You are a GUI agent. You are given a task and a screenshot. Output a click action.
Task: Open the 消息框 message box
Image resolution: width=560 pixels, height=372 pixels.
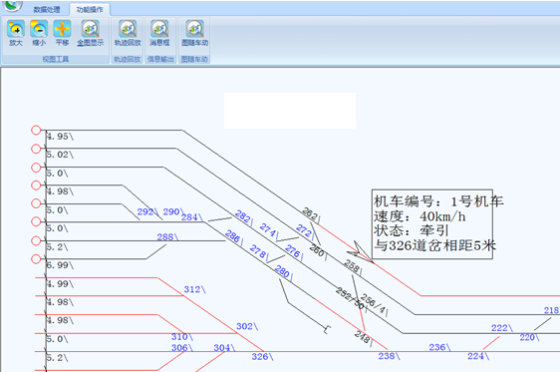[160, 33]
